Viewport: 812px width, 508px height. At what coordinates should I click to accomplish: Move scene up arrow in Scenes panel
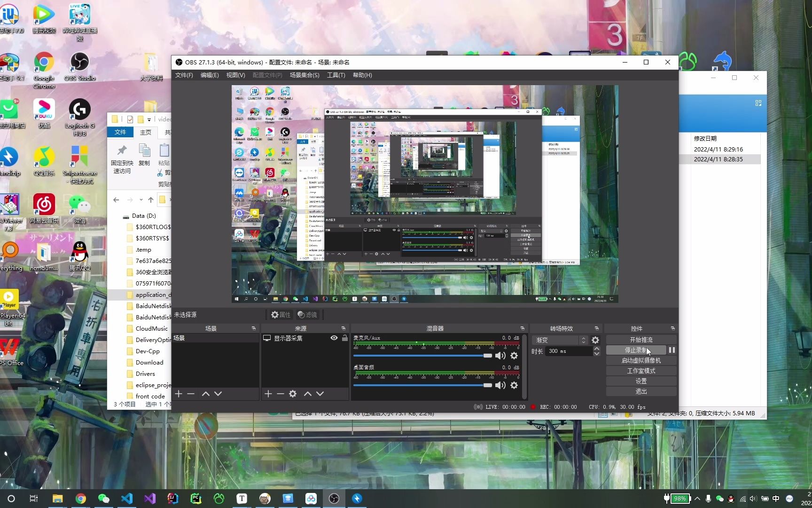[x=206, y=394]
